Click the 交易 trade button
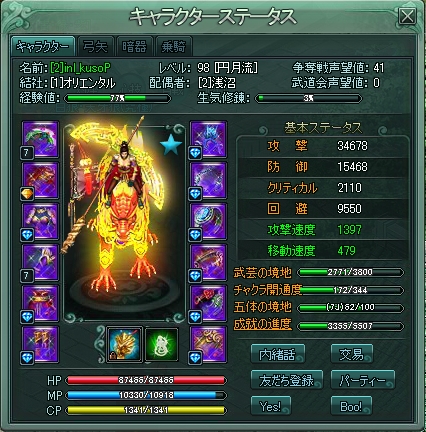Viewport: 426px width, 432px height. click(x=351, y=354)
